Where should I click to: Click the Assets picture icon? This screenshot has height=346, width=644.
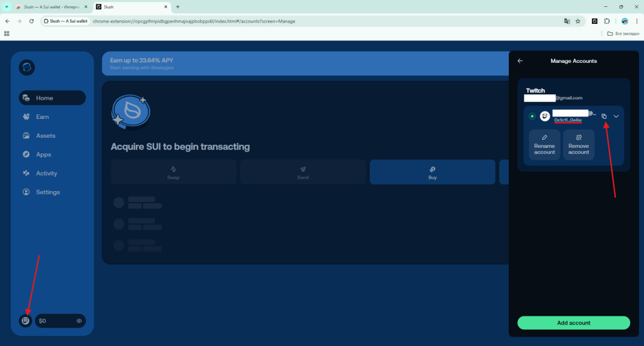(26, 136)
